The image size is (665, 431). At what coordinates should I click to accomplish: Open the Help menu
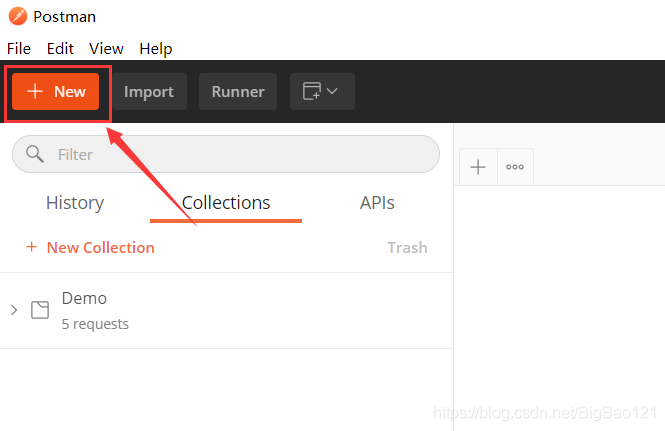click(156, 49)
